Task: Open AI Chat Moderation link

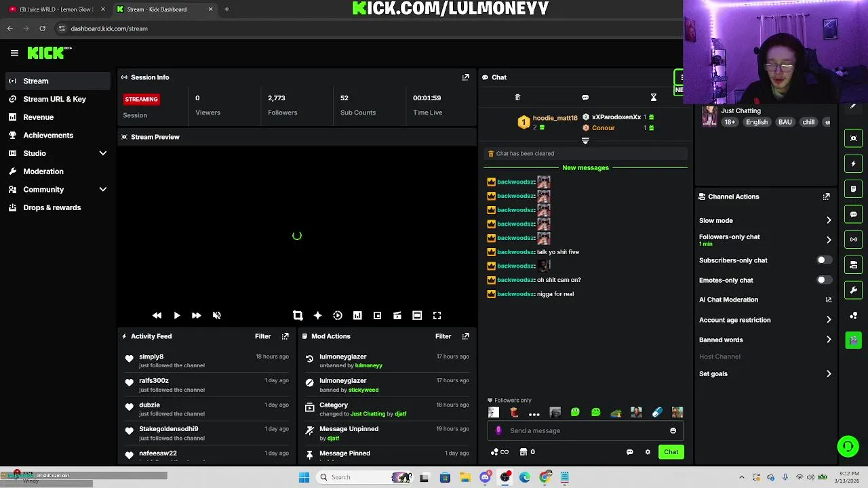Action: click(765, 300)
